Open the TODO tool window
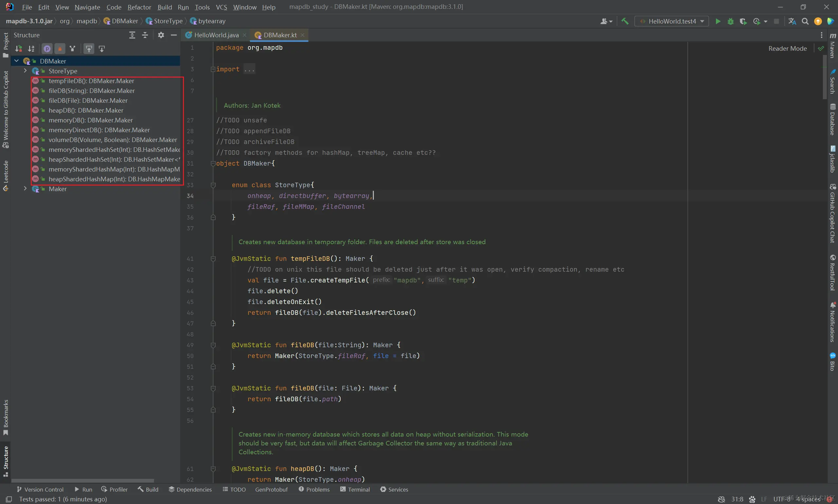This screenshot has height=504, width=838. (234, 489)
